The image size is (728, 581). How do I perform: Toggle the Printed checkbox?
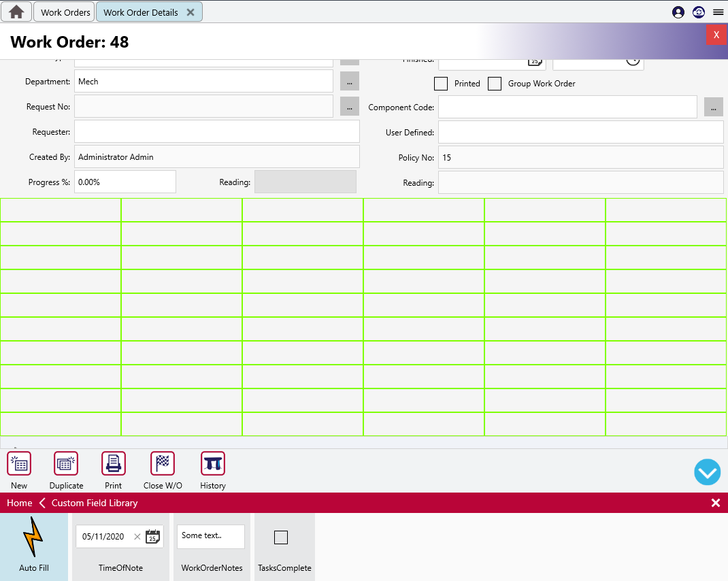click(441, 84)
